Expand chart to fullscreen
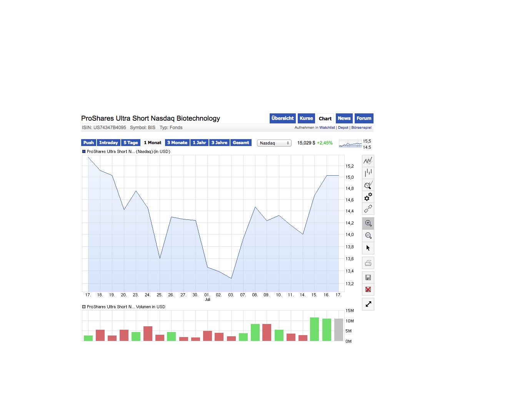The height and width of the screenshot is (402, 532). pyautogui.click(x=368, y=304)
